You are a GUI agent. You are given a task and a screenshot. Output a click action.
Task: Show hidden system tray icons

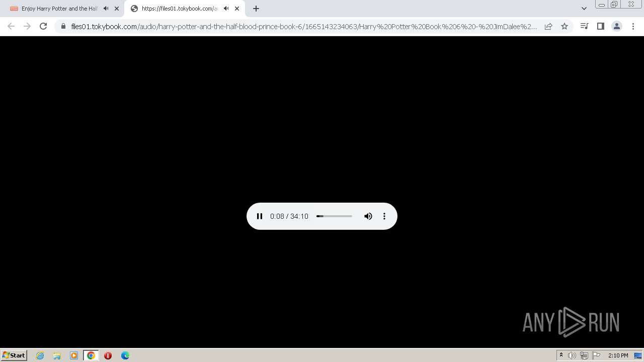(561, 355)
